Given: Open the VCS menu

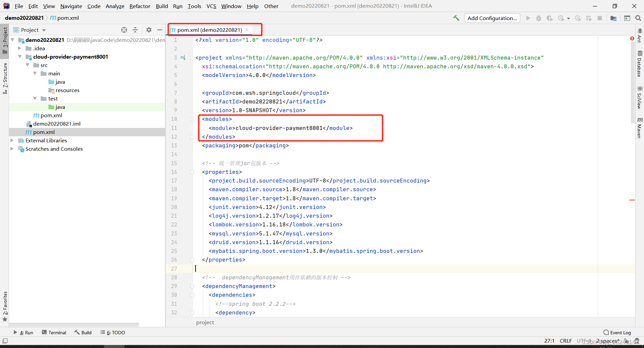Looking at the screenshot, I should click(x=211, y=6).
